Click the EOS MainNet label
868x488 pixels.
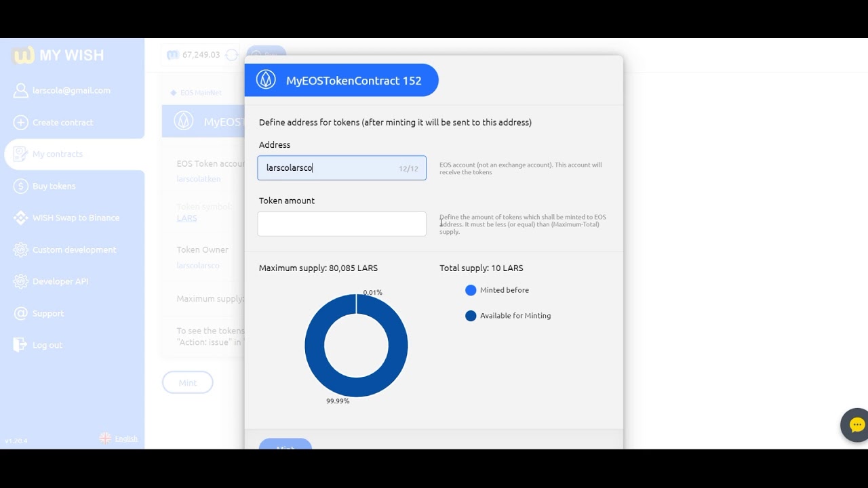pos(201,93)
